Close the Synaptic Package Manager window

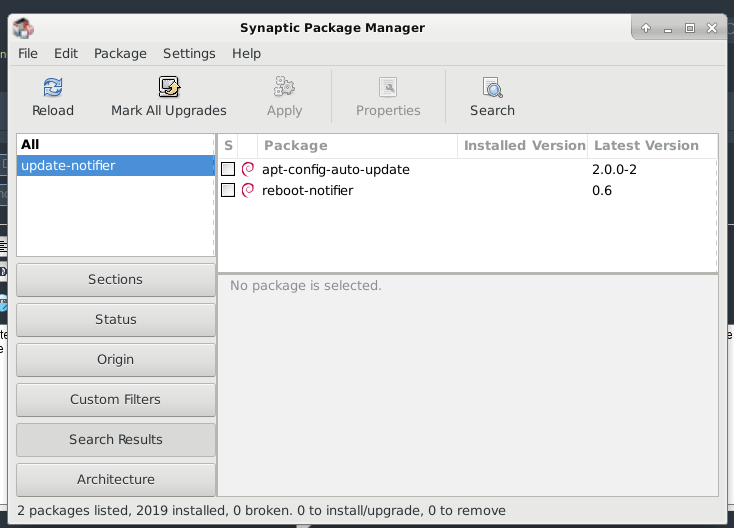712,28
